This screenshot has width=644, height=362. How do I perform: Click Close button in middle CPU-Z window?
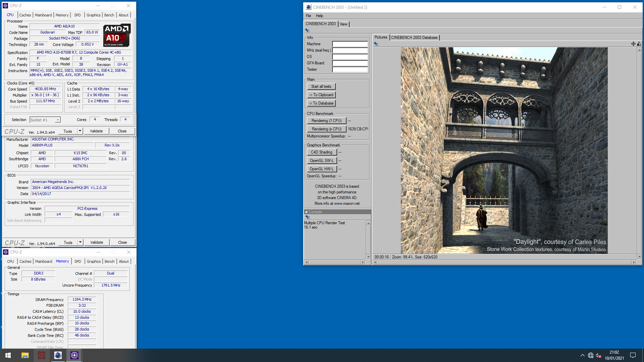coord(122,242)
